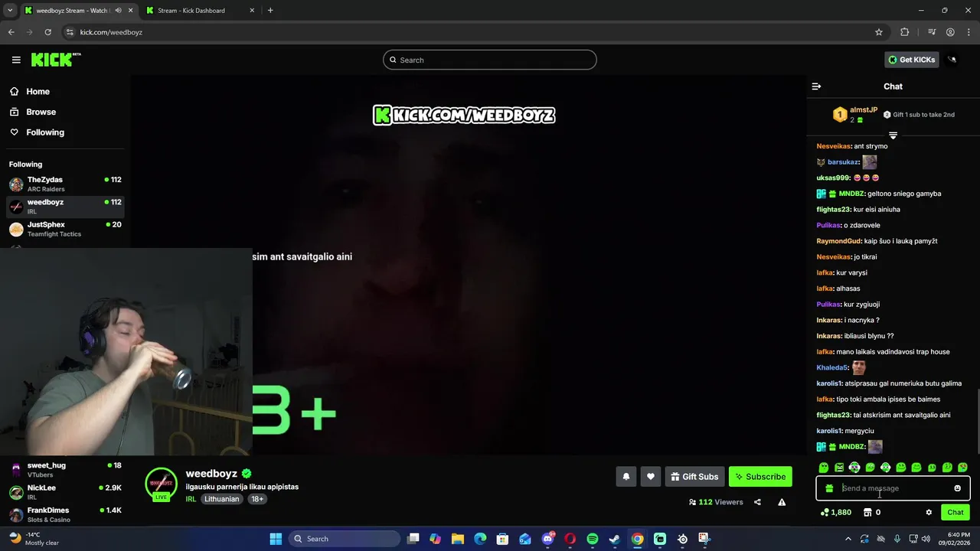Open the 1,880 channel points

pos(836,513)
